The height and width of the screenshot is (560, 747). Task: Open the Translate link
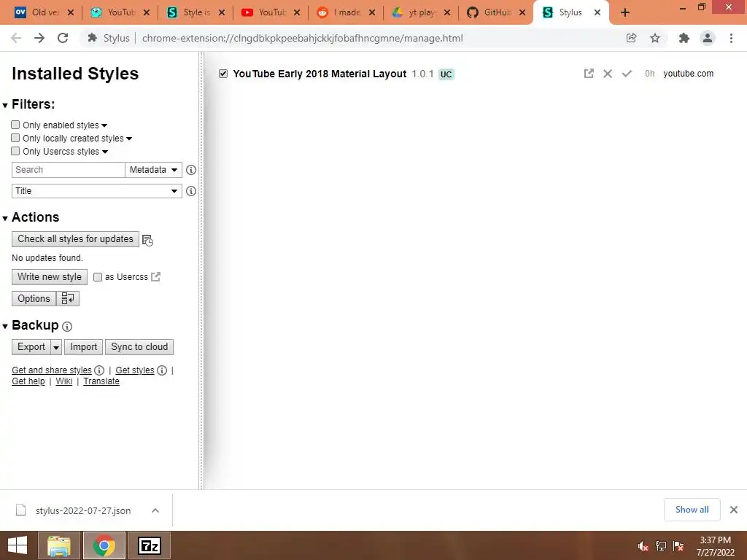[101, 381]
